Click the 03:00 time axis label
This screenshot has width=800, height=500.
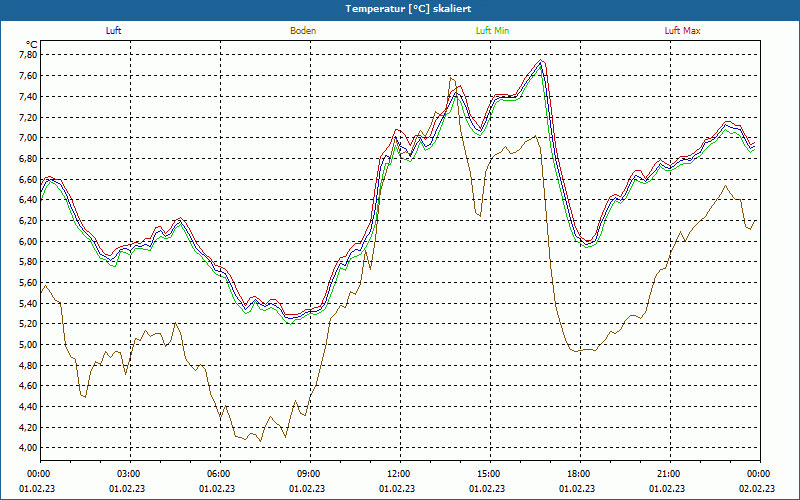pyautogui.click(x=129, y=473)
